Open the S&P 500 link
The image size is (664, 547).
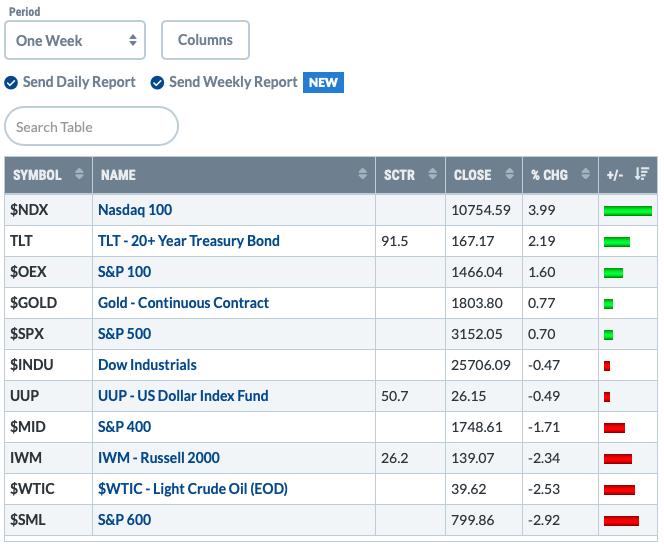tap(124, 334)
